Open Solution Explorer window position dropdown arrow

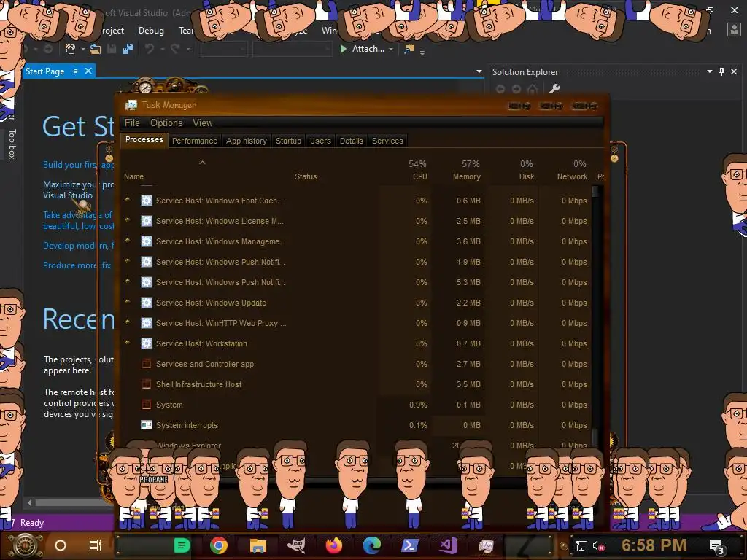pyautogui.click(x=709, y=71)
